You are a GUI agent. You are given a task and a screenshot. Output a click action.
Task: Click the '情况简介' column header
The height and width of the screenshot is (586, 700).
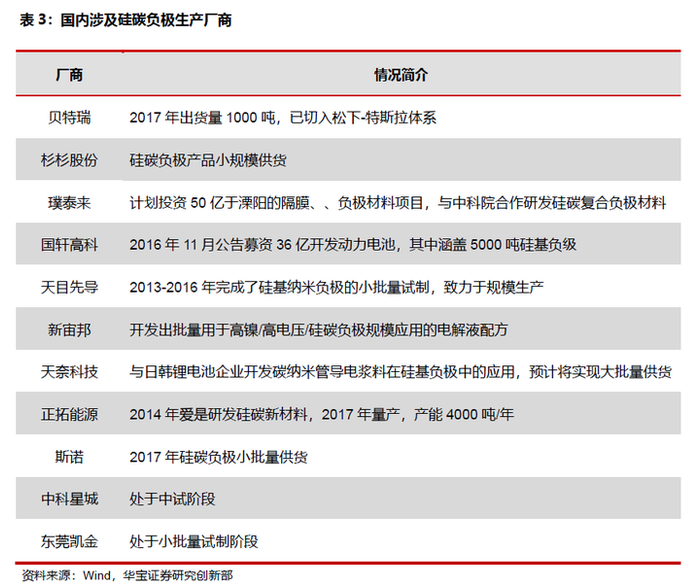coord(401,75)
